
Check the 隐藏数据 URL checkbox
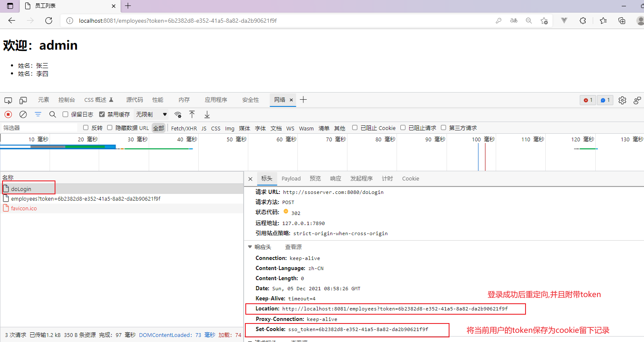tap(110, 127)
